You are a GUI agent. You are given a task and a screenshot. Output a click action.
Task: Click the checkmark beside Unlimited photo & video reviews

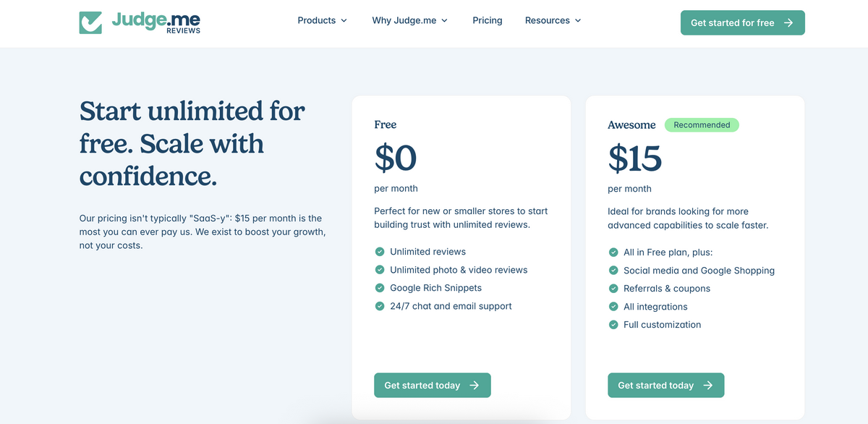pyautogui.click(x=380, y=269)
